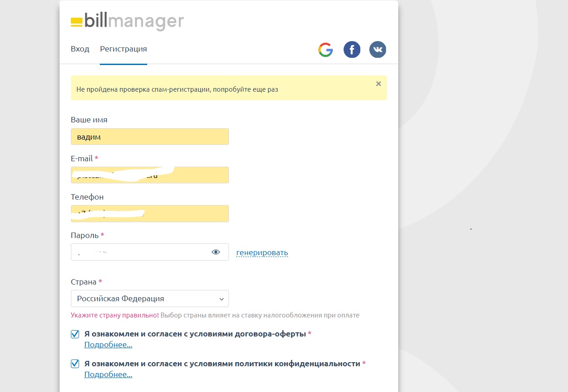Open Подробнее under the privacy policy agreement
The image size is (568, 392).
108,374
